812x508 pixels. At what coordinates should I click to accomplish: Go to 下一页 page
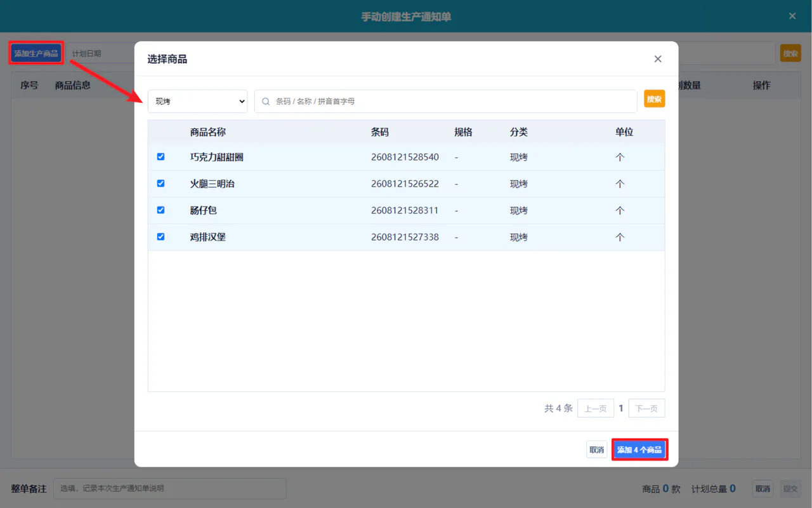pyautogui.click(x=646, y=408)
